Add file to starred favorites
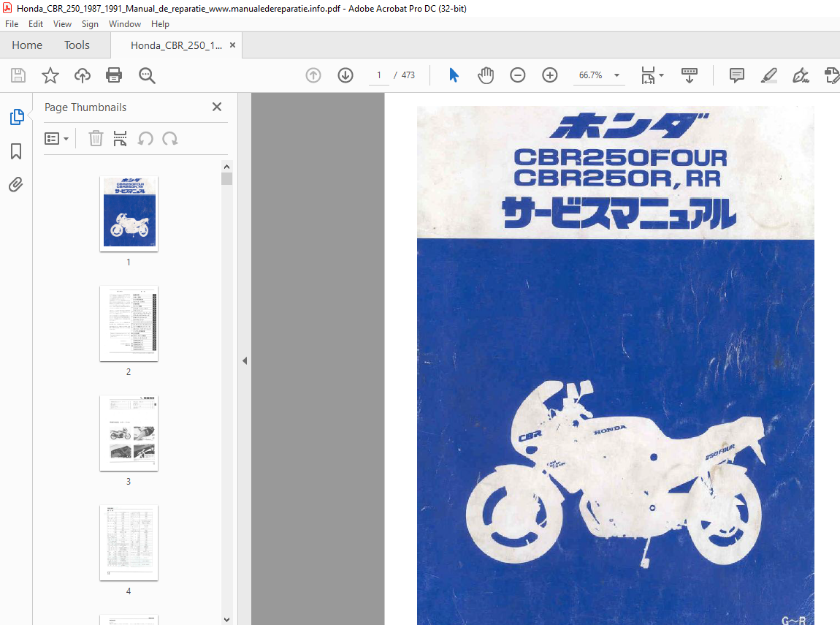This screenshot has width=840, height=625. (50, 75)
